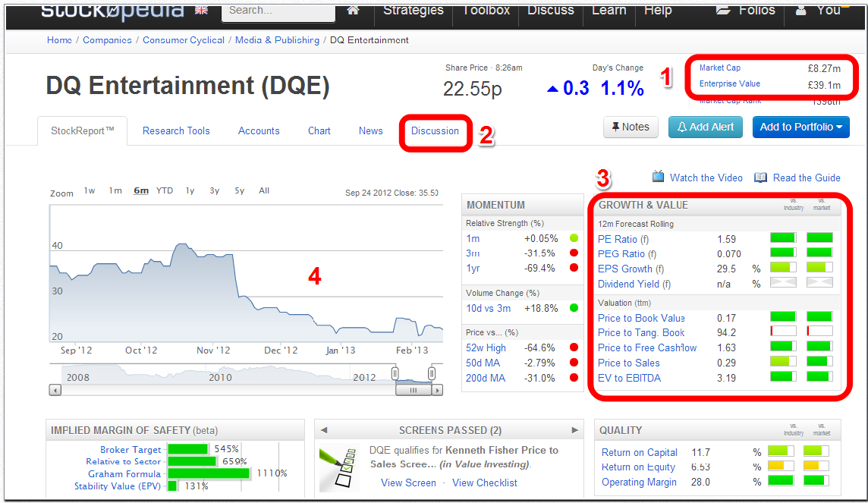Set chart zoom to 3y

pyautogui.click(x=214, y=190)
